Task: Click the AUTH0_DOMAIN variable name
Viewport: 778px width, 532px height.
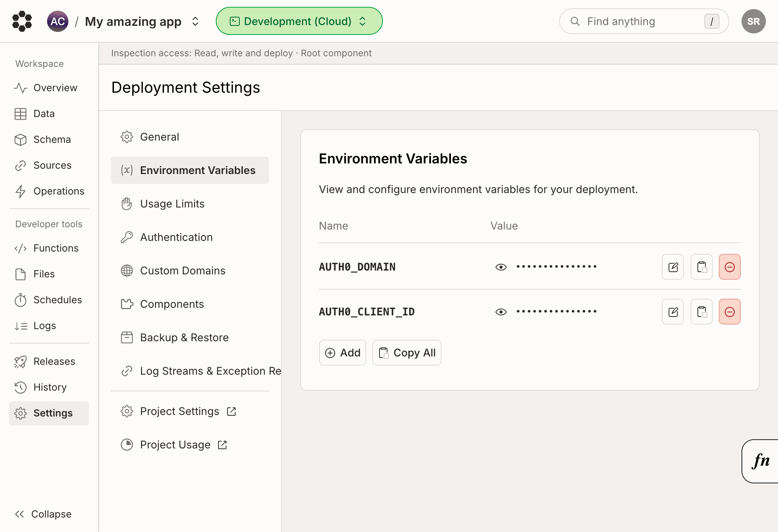Action: pyautogui.click(x=357, y=267)
